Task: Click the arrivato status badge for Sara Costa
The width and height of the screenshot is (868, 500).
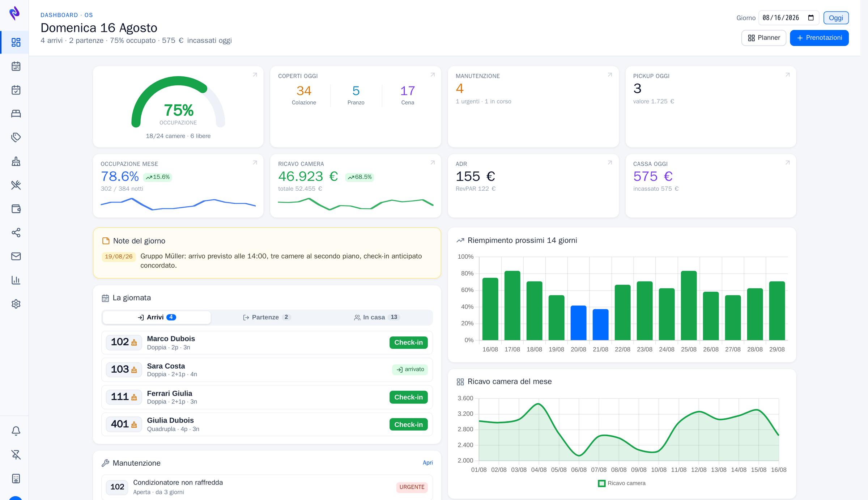Action: point(410,369)
